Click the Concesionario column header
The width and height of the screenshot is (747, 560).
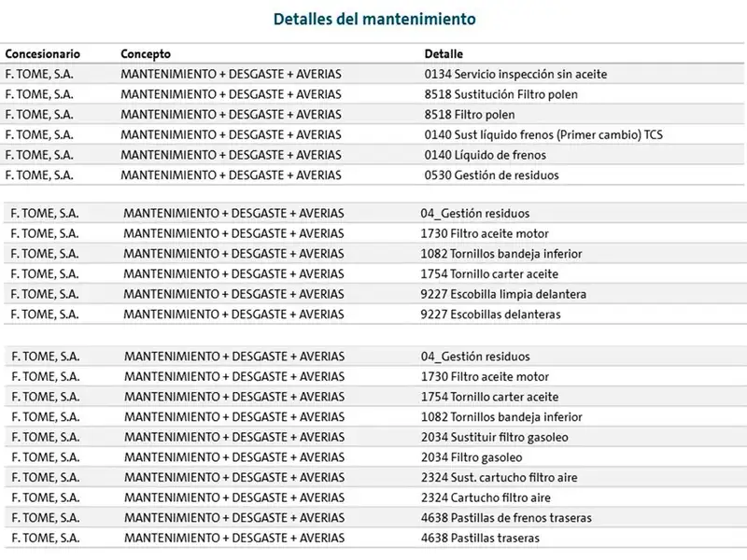tap(42, 54)
